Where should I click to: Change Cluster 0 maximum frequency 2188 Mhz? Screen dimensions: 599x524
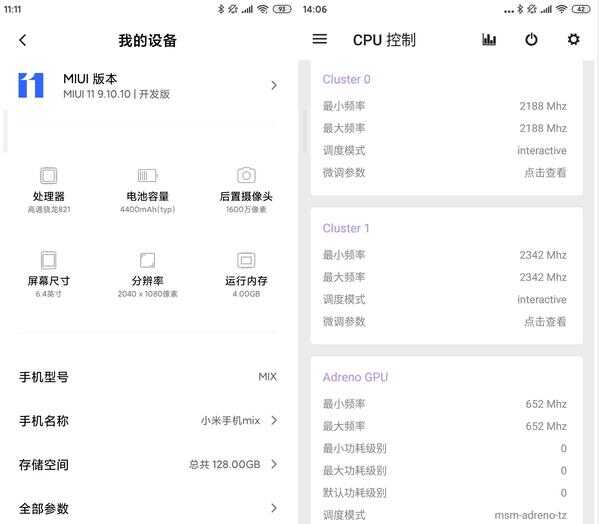pyautogui.click(x=543, y=128)
